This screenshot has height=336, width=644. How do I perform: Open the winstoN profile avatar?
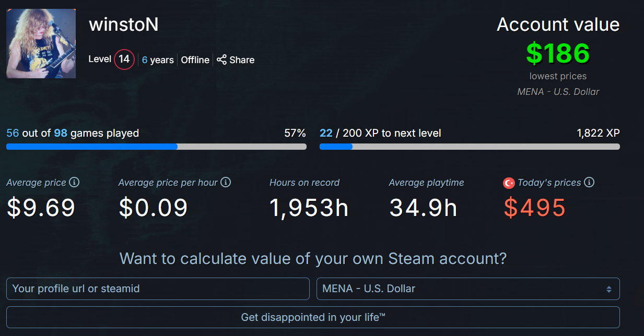click(41, 44)
